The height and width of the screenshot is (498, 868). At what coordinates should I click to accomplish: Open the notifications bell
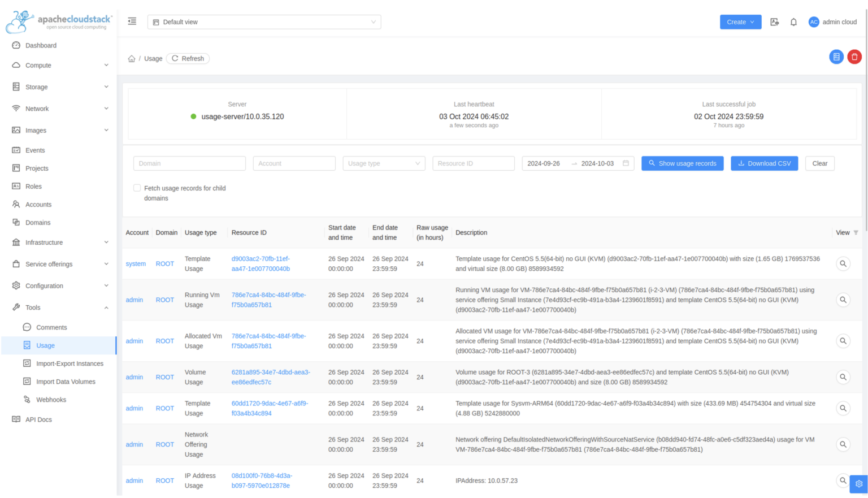(793, 21)
